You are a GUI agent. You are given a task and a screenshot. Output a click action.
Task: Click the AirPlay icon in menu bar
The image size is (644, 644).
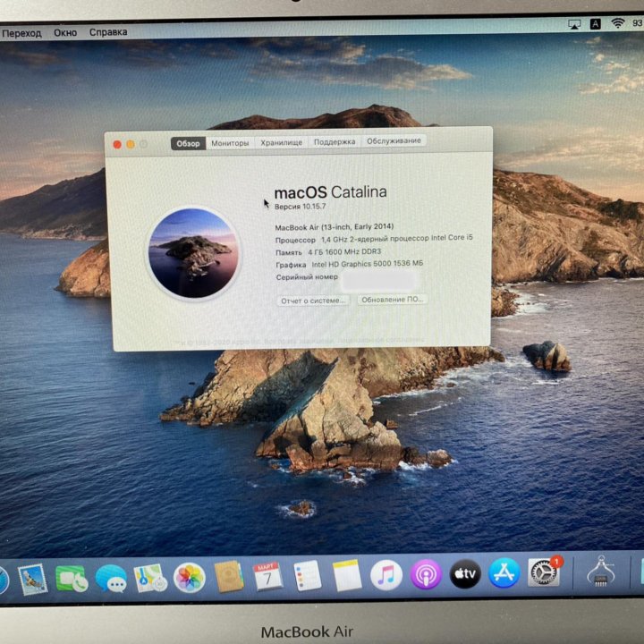(574, 24)
